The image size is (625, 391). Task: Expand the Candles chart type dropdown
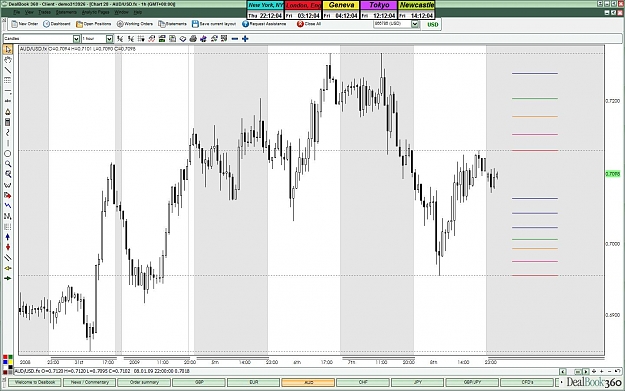76,39
